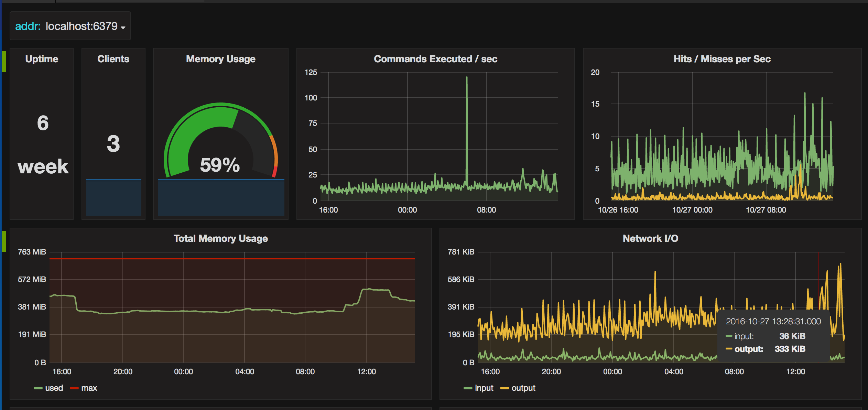Click the yellow color icon beside 'output'
The image size is (868, 410).
504,388
